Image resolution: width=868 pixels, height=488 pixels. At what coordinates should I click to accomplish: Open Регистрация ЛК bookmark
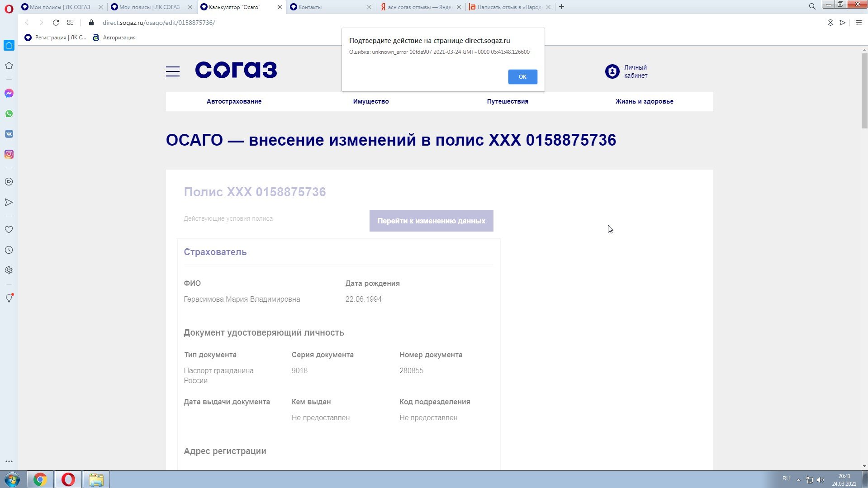click(x=55, y=38)
